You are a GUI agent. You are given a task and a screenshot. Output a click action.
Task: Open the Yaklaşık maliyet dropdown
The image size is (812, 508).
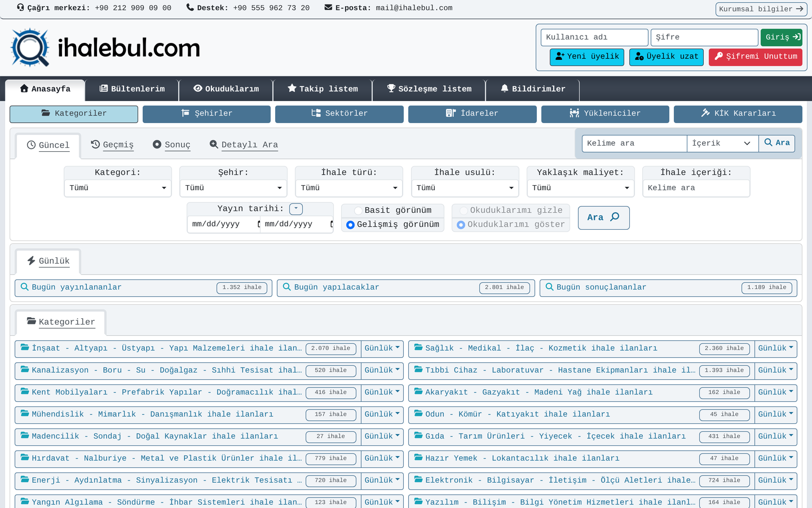point(581,188)
